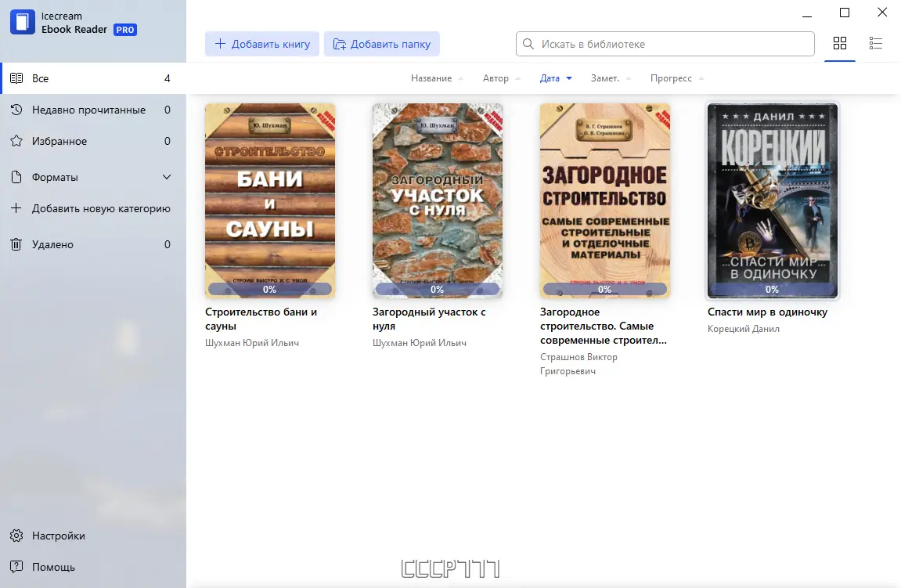Click Добавить новую категорию
This screenshot has width=901, height=588.
click(93, 208)
